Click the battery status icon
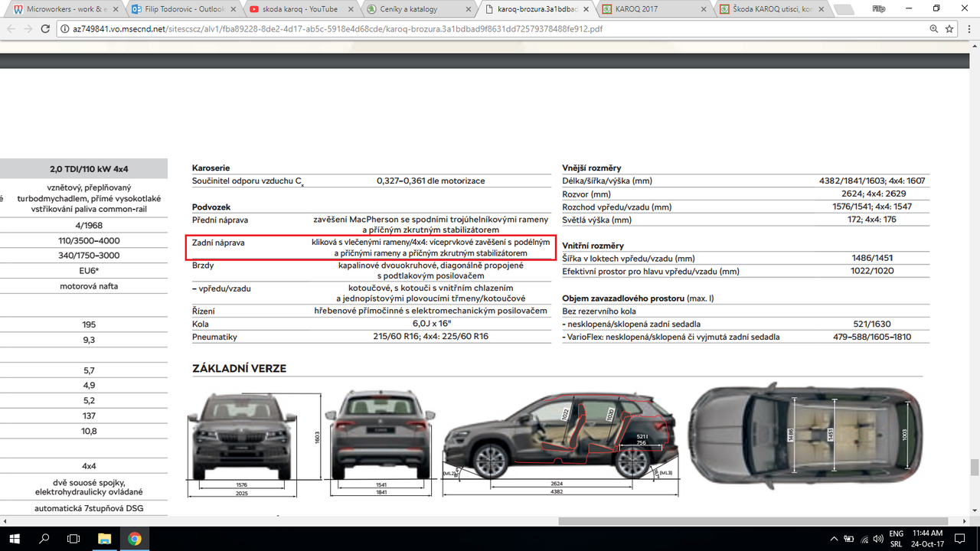Image resolution: width=980 pixels, height=551 pixels. click(x=850, y=539)
